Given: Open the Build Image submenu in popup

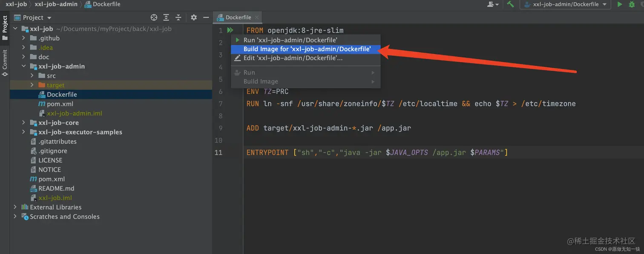Looking at the screenshot, I should 305,81.
